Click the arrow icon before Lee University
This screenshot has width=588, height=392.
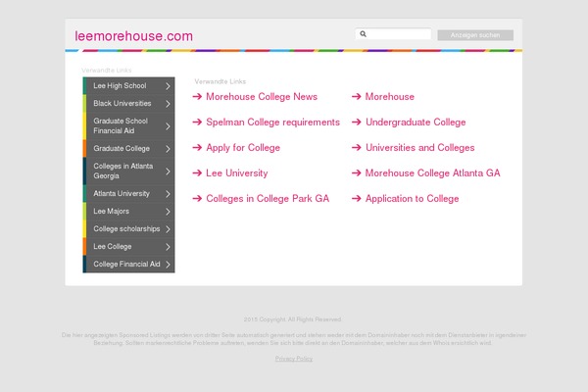(x=197, y=173)
